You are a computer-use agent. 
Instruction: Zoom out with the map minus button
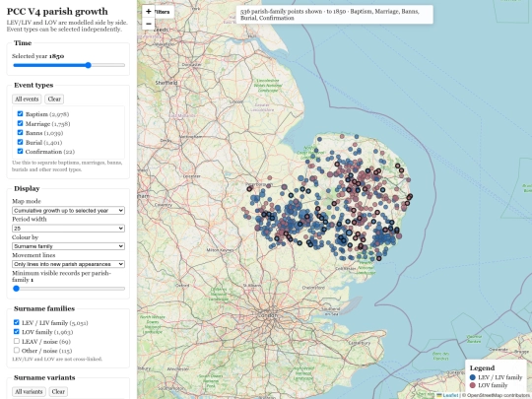pos(148,24)
